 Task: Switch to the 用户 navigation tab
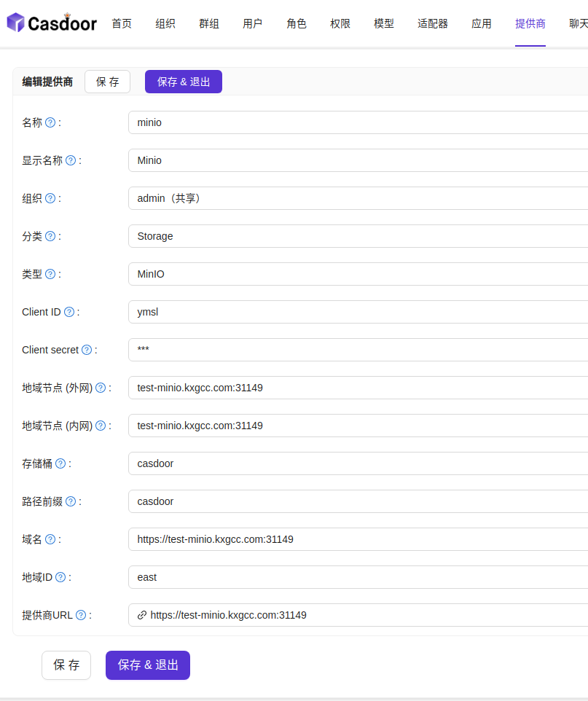click(x=252, y=23)
